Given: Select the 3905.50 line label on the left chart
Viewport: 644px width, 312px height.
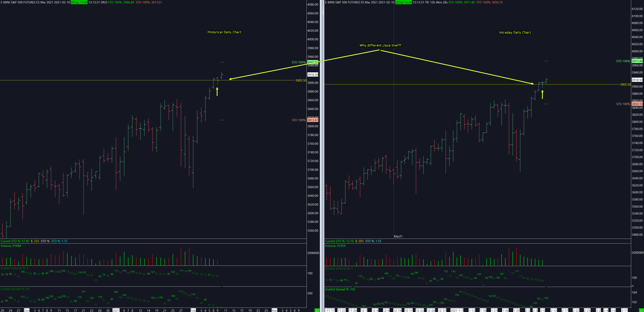Looking at the screenshot, I should click(301, 80).
